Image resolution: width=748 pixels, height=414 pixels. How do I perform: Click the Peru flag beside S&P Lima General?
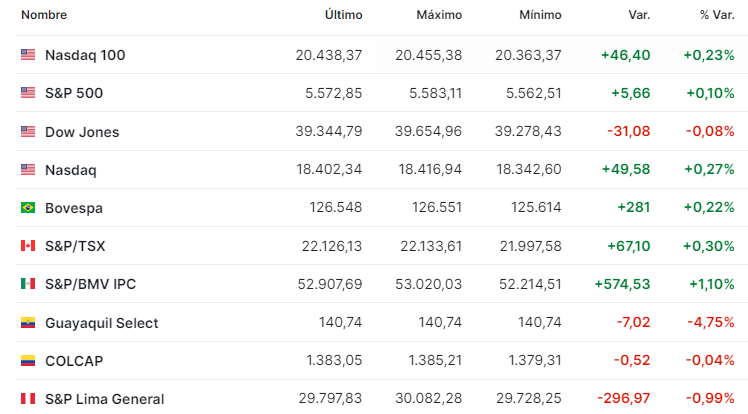pyautogui.click(x=28, y=398)
